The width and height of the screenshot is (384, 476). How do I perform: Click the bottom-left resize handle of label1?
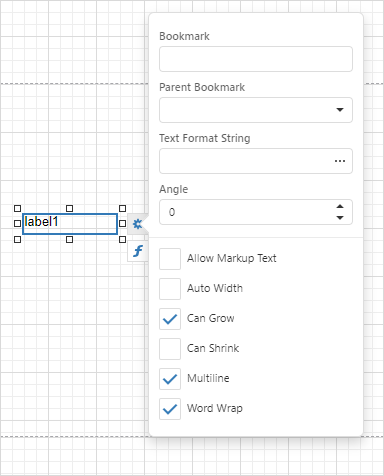(18, 239)
